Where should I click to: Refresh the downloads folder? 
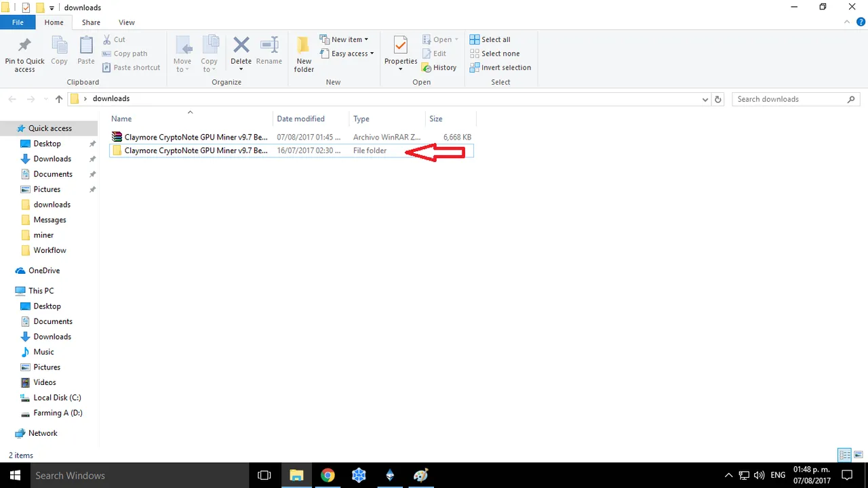[x=718, y=99]
